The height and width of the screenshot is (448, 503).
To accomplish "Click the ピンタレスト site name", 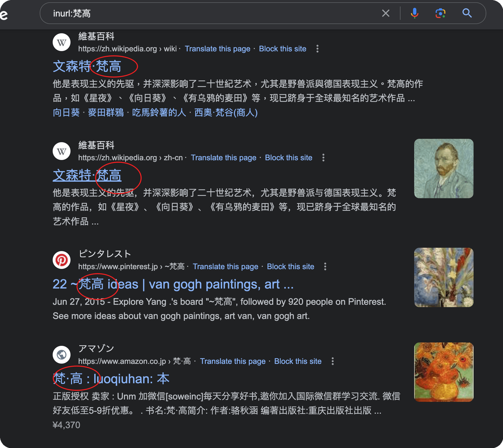I will point(105,254).
